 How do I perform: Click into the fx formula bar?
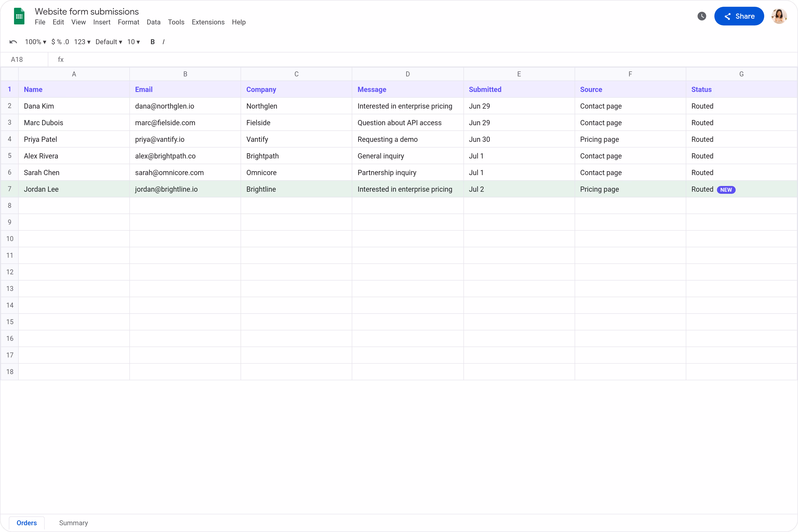(423, 59)
